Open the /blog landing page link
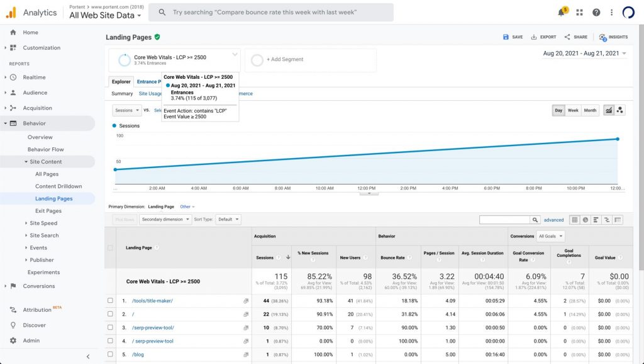The image size is (644, 364). [x=138, y=355]
